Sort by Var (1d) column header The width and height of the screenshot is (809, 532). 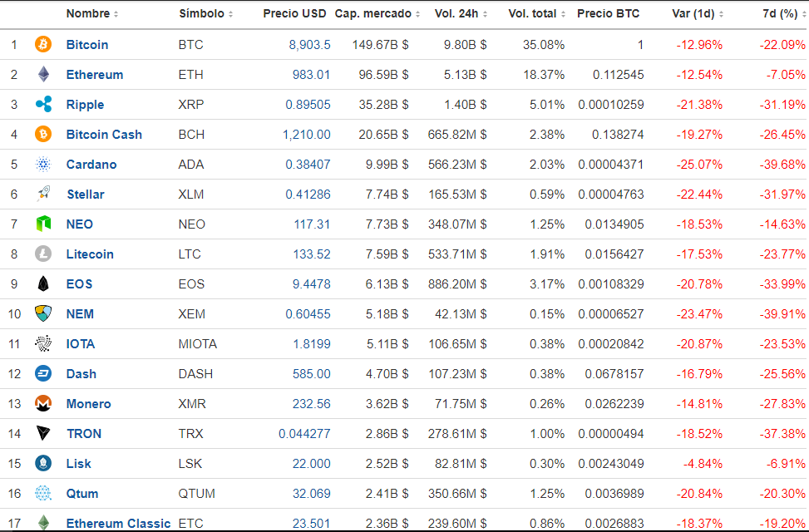click(x=697, y=13)
